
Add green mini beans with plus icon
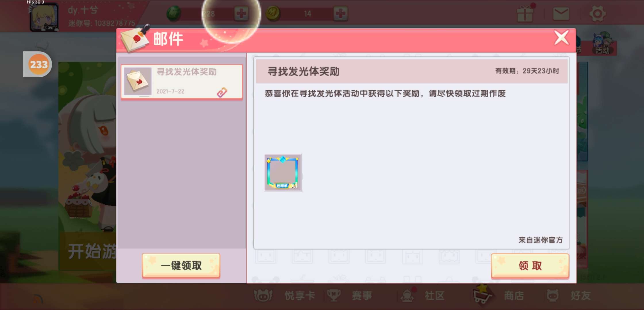tap(241, 13)
